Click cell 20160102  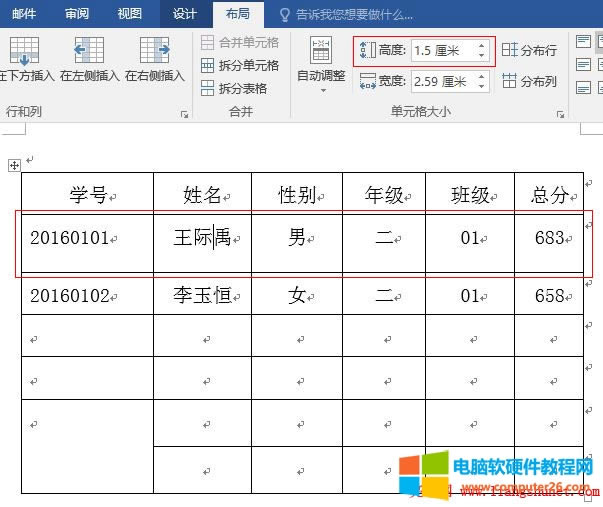[87, 295]
